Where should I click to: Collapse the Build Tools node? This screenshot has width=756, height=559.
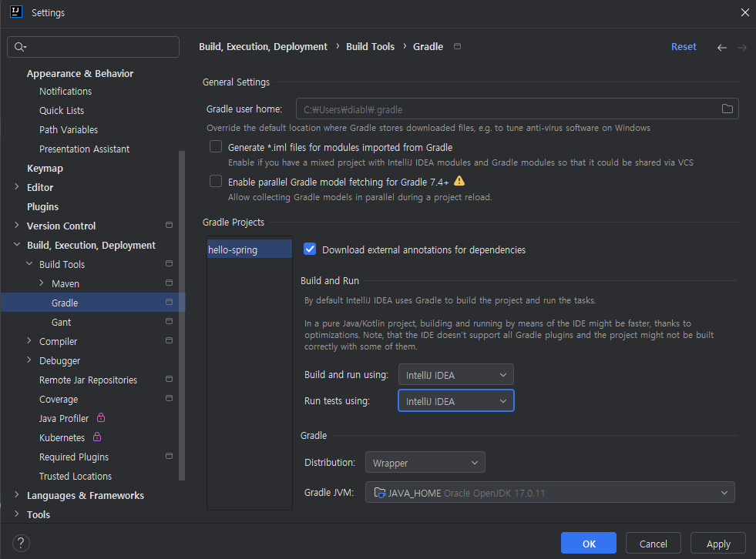29,264
